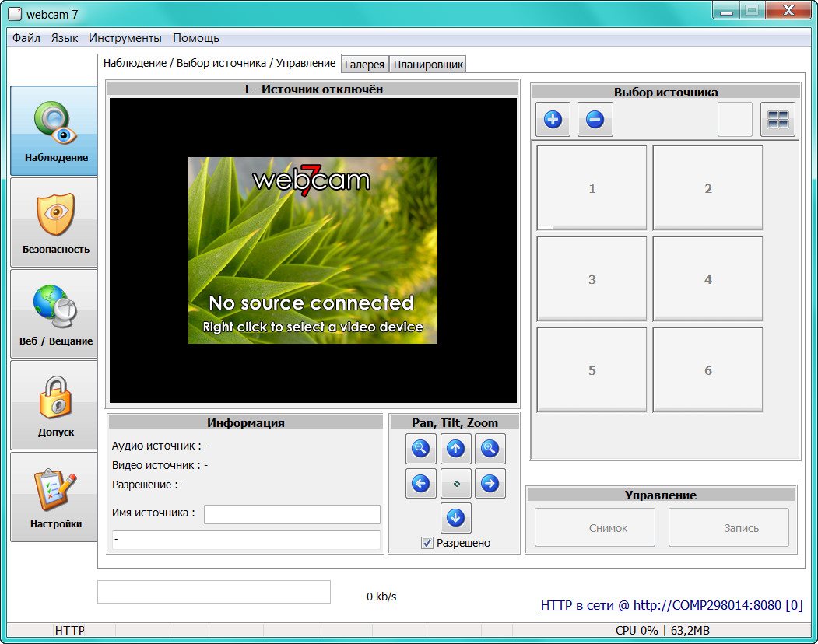Open the Наблюдение monitoring section
Screen dimensions: 818x644
click(54, 131)
